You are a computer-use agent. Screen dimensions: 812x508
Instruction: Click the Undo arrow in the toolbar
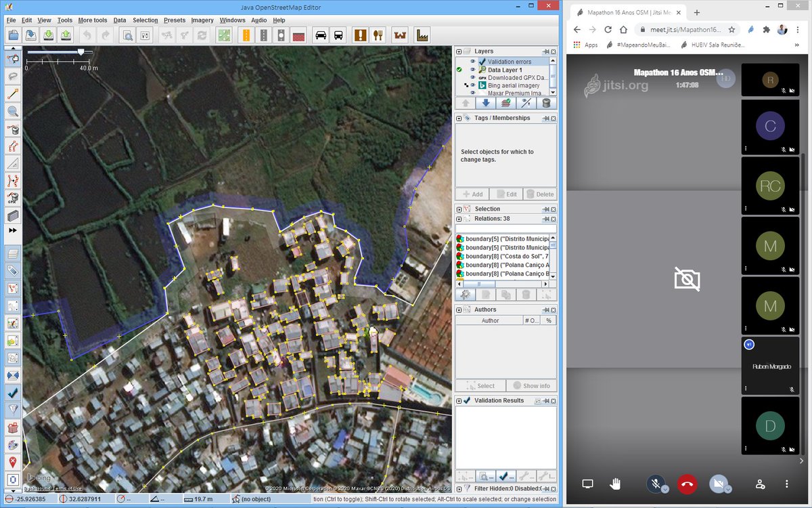click(x=87, y=35)
